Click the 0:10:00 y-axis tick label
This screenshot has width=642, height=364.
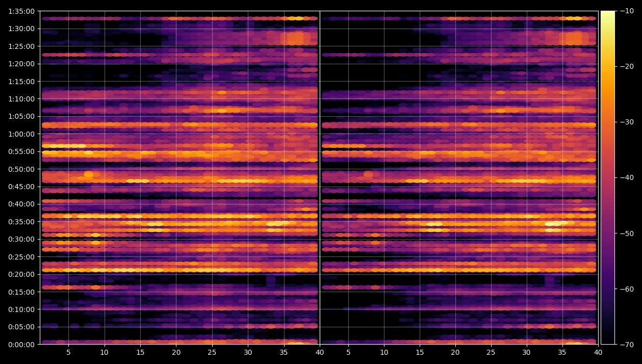click(x=21, y=309)
